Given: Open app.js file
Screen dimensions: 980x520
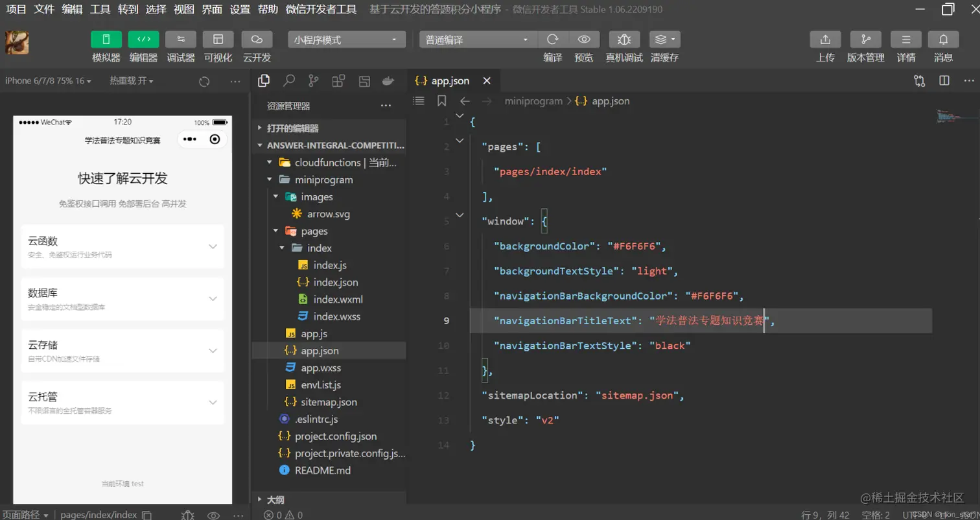Looking at the screenshot, I should point(329,334).
